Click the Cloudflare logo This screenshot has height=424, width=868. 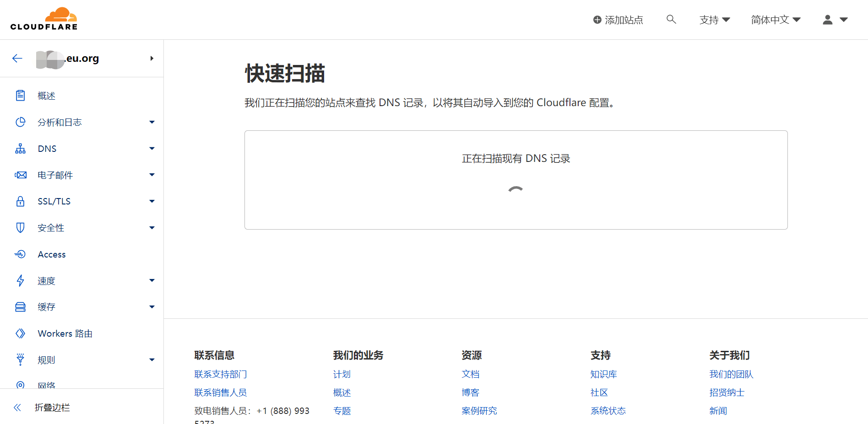point(44,19)
